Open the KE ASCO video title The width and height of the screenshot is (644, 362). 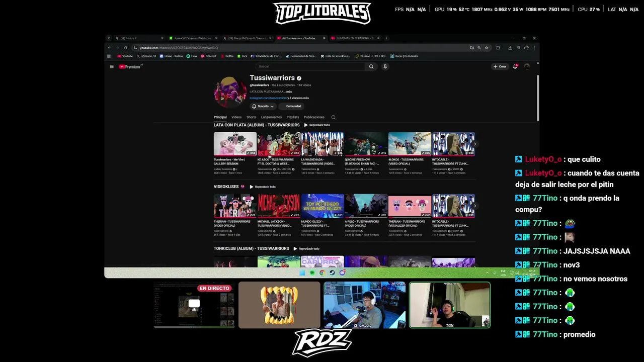click(275, 161)
